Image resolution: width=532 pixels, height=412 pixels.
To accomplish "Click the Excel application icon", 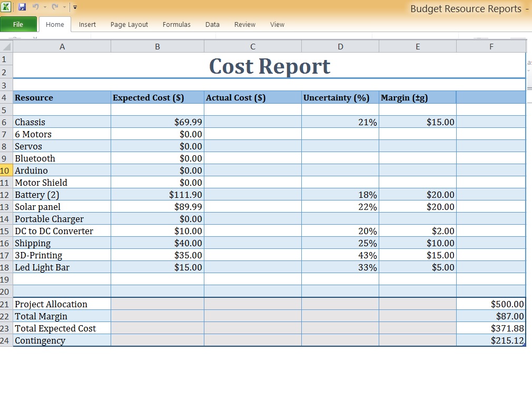I will (6, 7).
